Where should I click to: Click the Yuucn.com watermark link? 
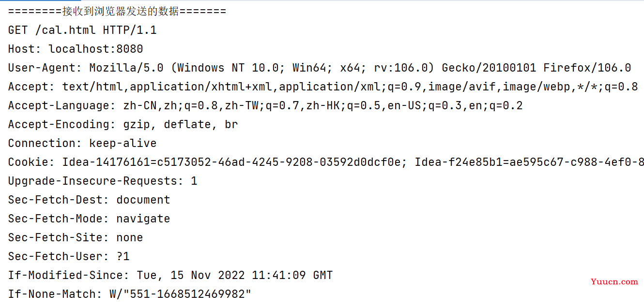click(614, 281)
